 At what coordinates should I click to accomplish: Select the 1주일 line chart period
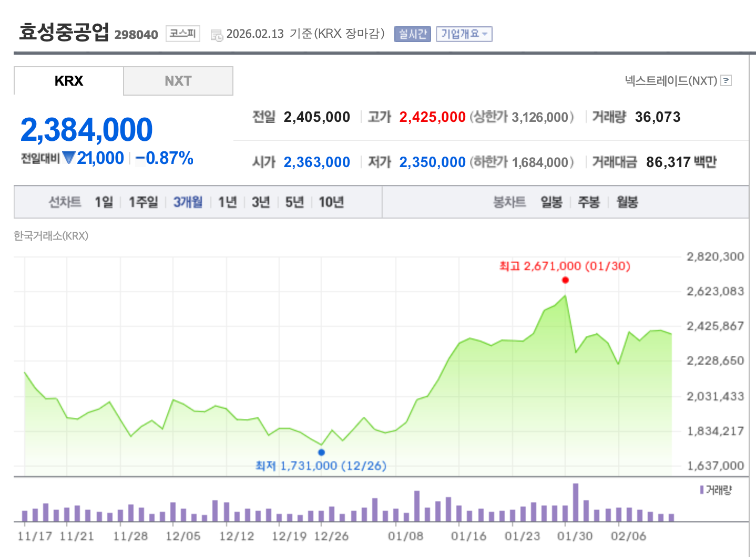144,202
